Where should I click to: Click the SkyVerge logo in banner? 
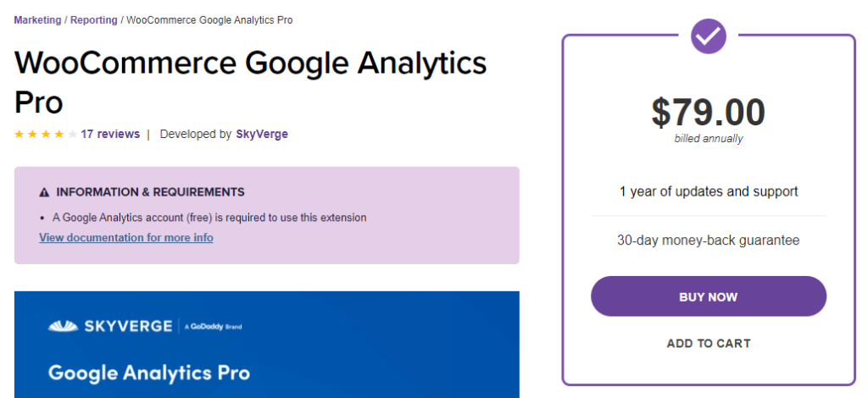coord(109,326)
